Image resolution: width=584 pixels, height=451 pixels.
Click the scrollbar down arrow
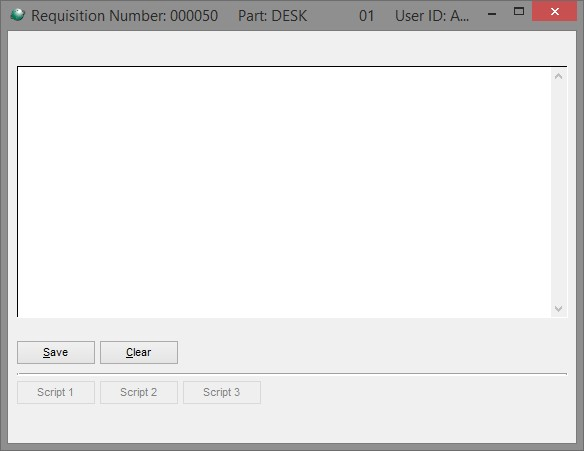click(558, 309)
